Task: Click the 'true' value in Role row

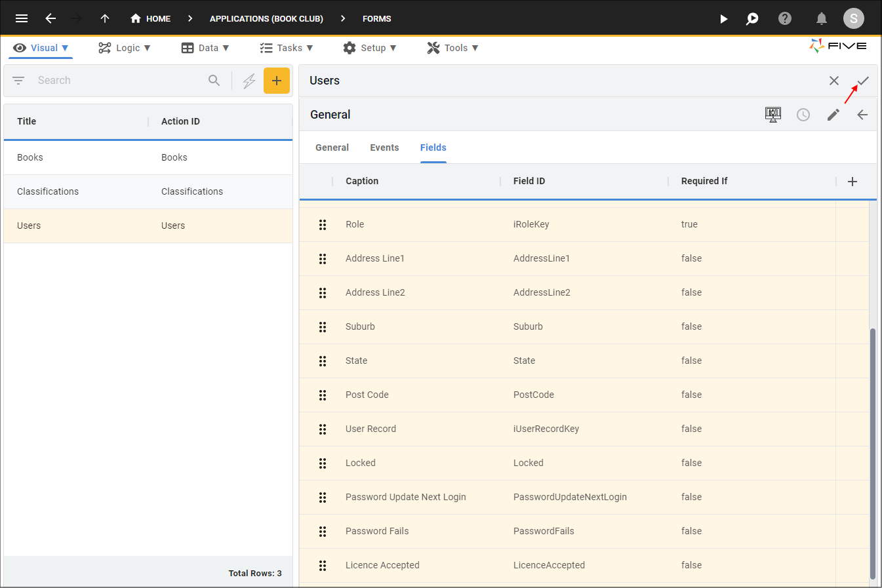Action: point(689,224)
